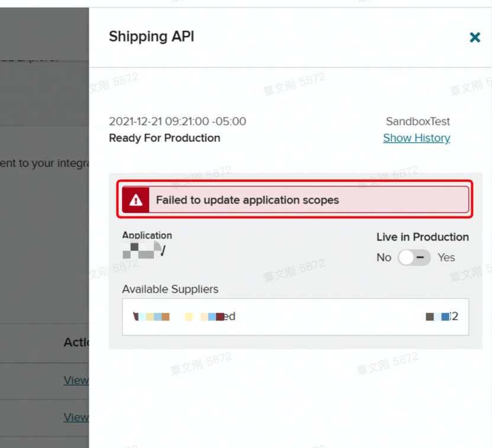Screen dimensions: 492x448
Task: Click the Ready For Production status text
Action: click(x=165, y=138)
